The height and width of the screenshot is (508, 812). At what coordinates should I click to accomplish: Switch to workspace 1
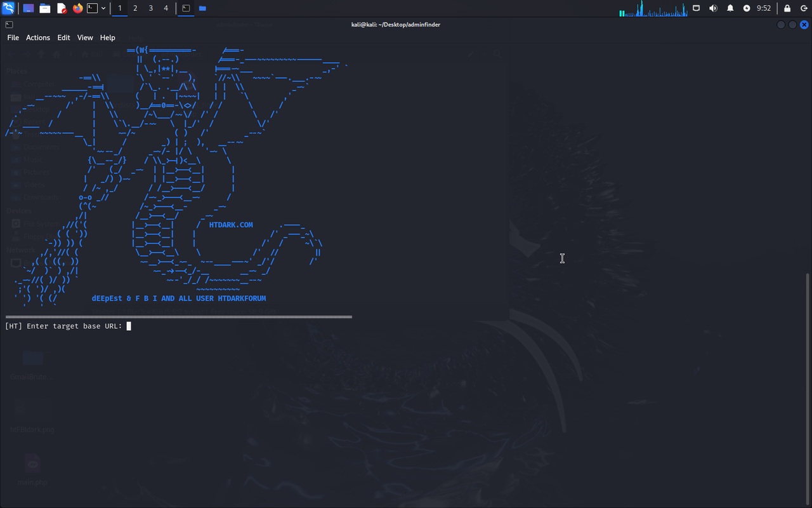[120, 8]
